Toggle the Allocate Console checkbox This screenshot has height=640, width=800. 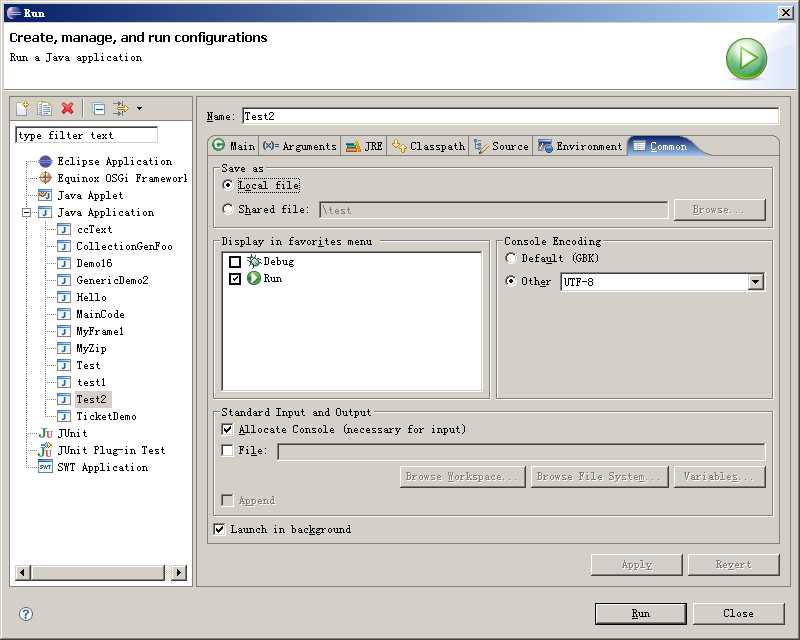pyautogui.click(x=228, y=429)
